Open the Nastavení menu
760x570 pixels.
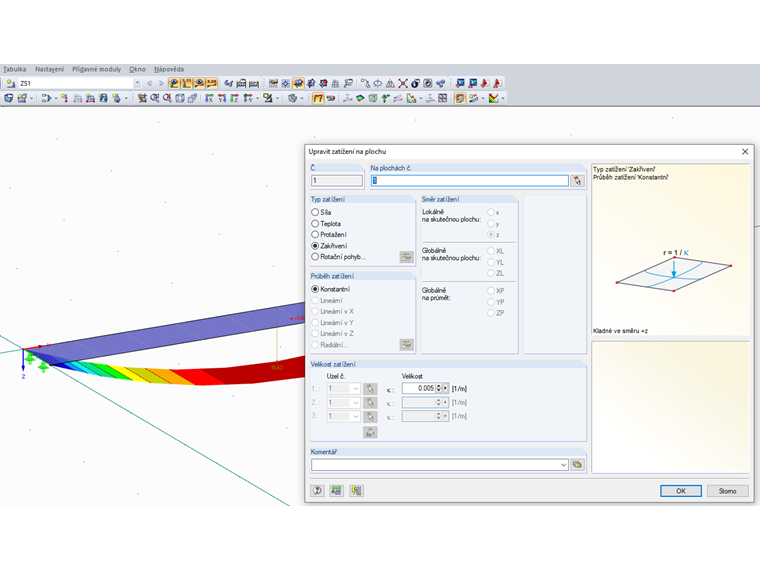(49, 69)
